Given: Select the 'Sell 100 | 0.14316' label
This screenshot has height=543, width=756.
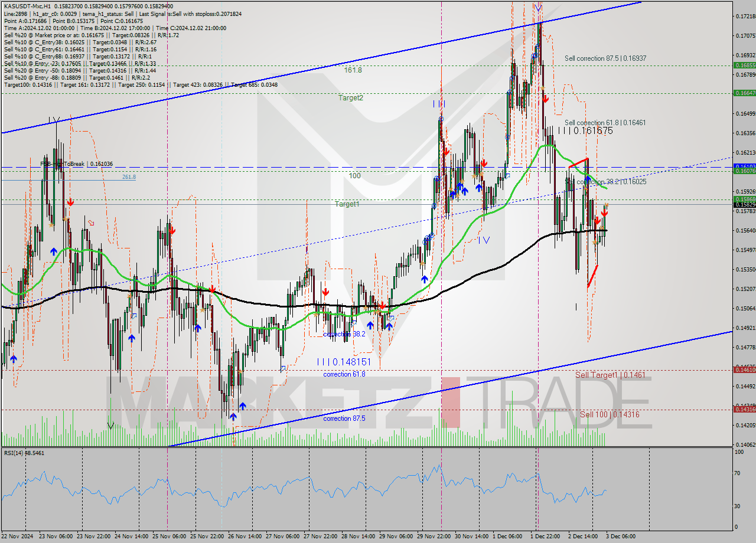Looking at the screenshot, I should tap(610, 414).
